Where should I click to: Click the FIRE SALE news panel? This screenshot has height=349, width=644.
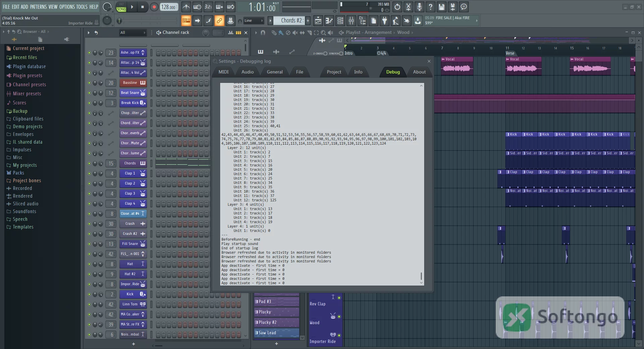point(451,20)
